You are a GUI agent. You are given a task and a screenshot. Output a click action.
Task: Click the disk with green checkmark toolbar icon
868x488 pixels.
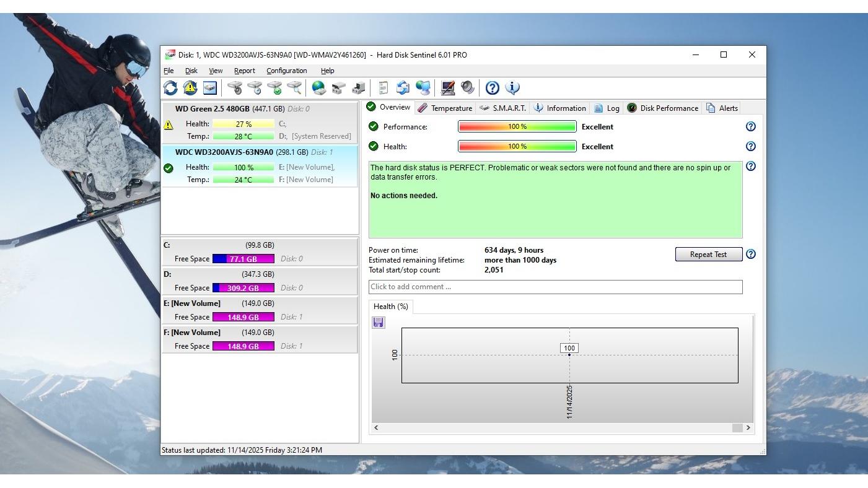274,88
